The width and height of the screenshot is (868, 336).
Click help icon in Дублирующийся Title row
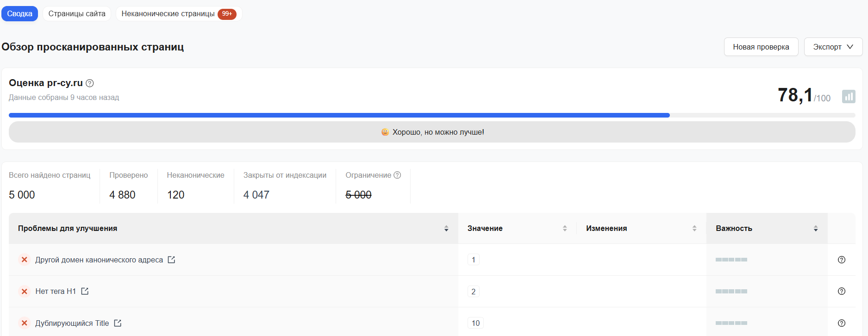841,323
